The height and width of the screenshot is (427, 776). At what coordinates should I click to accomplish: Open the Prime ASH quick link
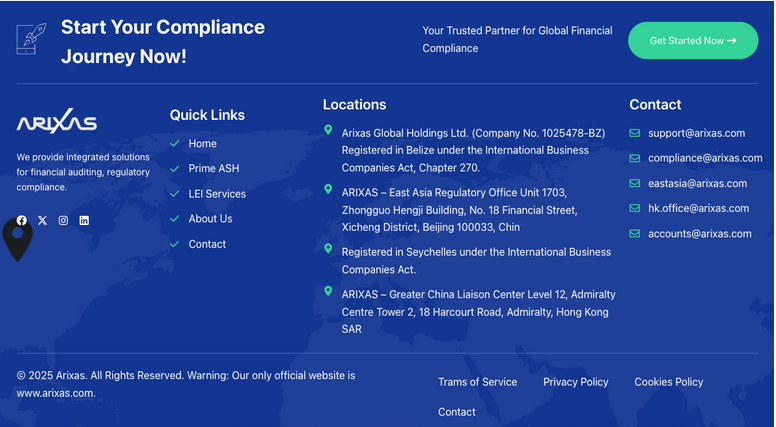(214, 168)
